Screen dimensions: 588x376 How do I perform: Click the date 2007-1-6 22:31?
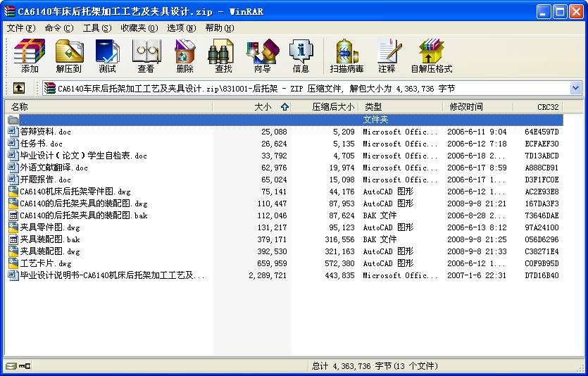pyautogui.click(x=477, y=275)
